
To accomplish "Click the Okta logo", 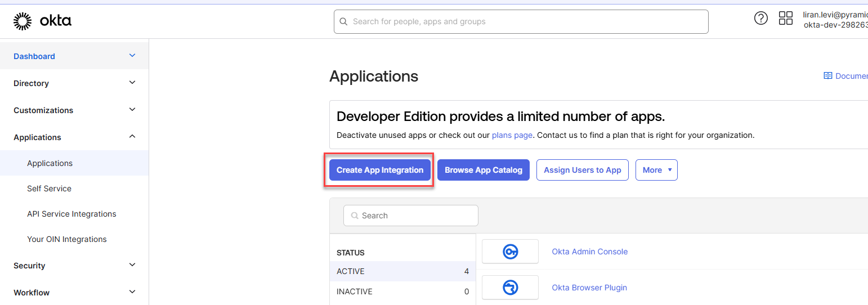I will tap(42, 21).
